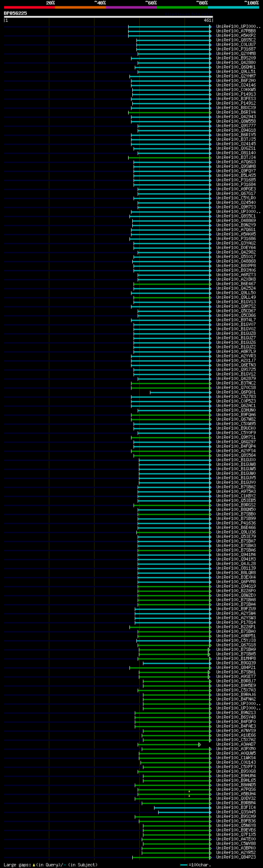This screenshot has width=263, height=868.
Task: Select the UniRef100_Q84P21 entry
Action: click(x=236, y=667)
